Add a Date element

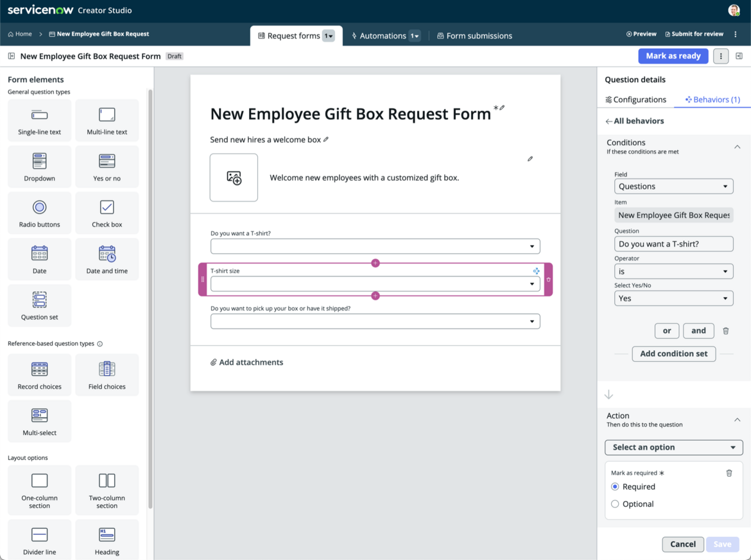point(39,259)
